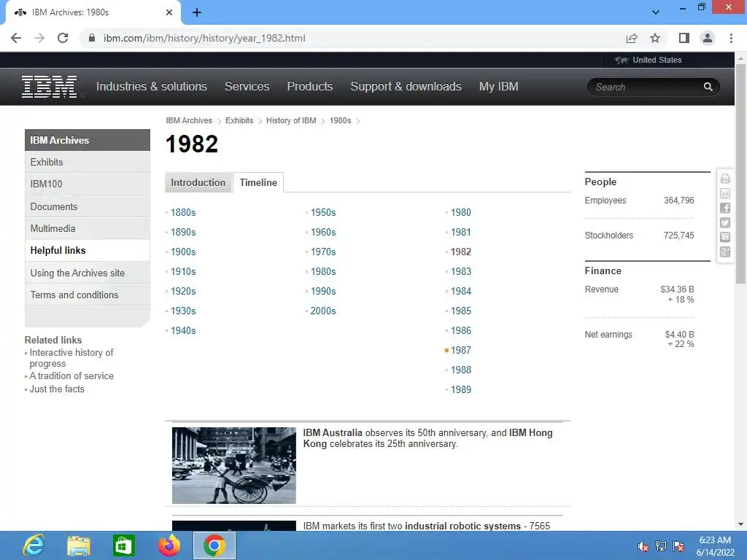
Task: Share page on Facebook icon
Action: pos(725,208)
